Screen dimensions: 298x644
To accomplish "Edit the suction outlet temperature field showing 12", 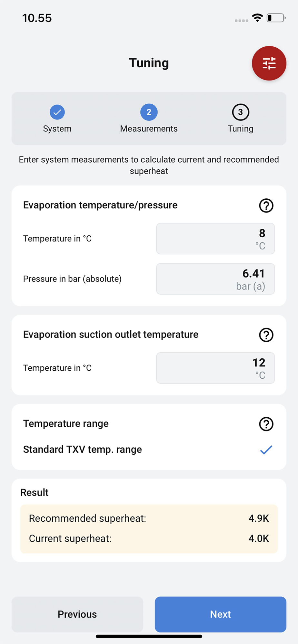I will 215,368.
